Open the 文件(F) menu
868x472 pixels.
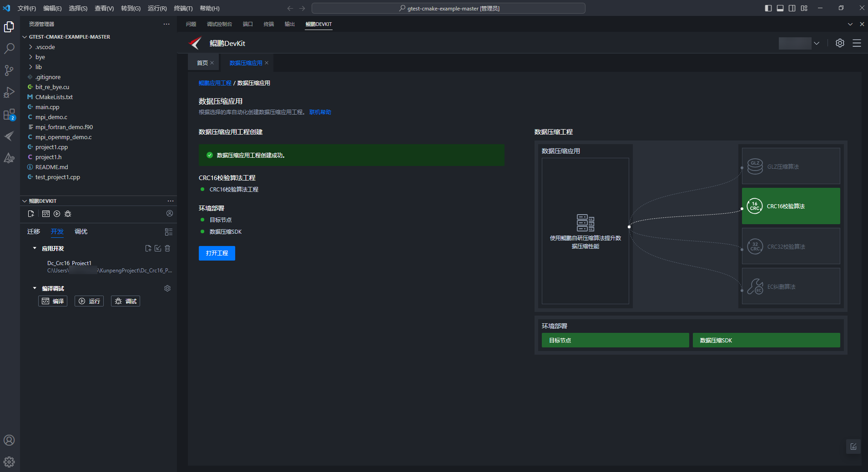(27, 8)
